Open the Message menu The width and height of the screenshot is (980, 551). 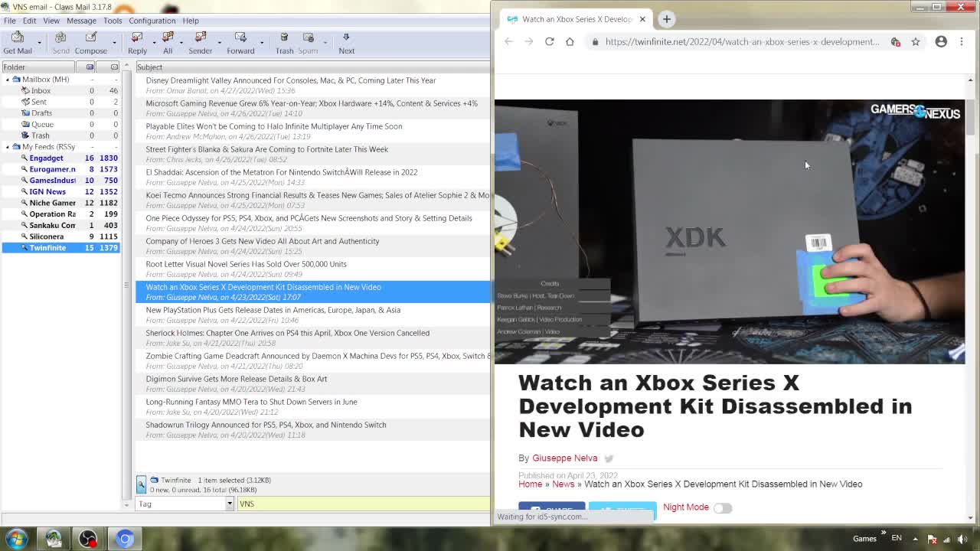point(81,21)
